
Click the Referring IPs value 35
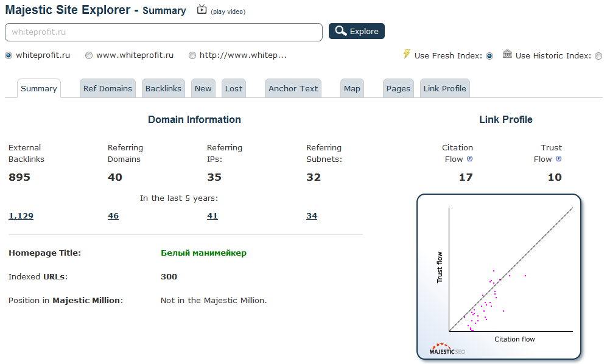pos(214,177)
